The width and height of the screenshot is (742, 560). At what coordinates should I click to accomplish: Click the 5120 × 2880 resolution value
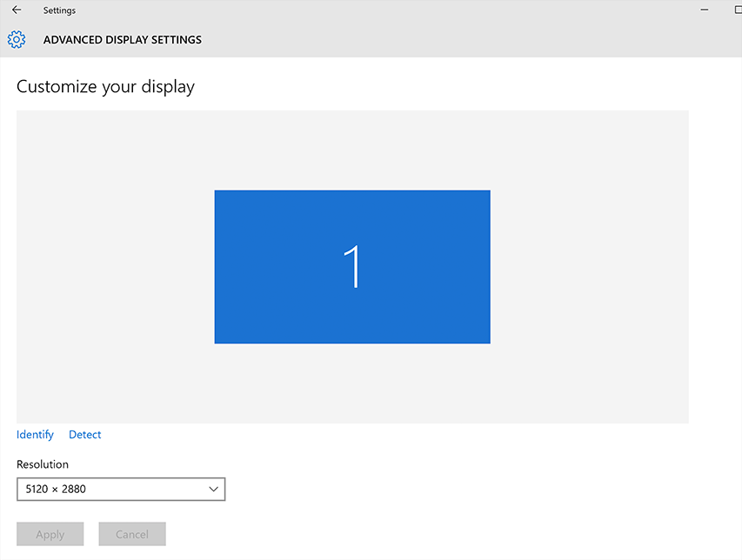pos(56,489)
